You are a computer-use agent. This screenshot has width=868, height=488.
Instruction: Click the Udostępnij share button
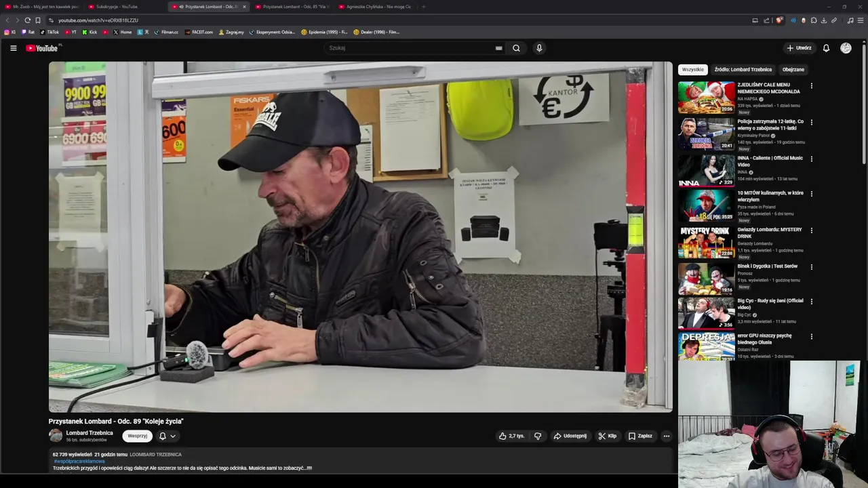570,436
